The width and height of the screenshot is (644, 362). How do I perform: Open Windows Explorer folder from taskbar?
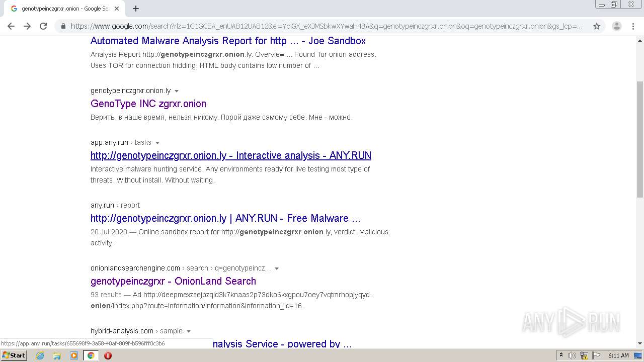pyautogui.click(x=57, y=355)
